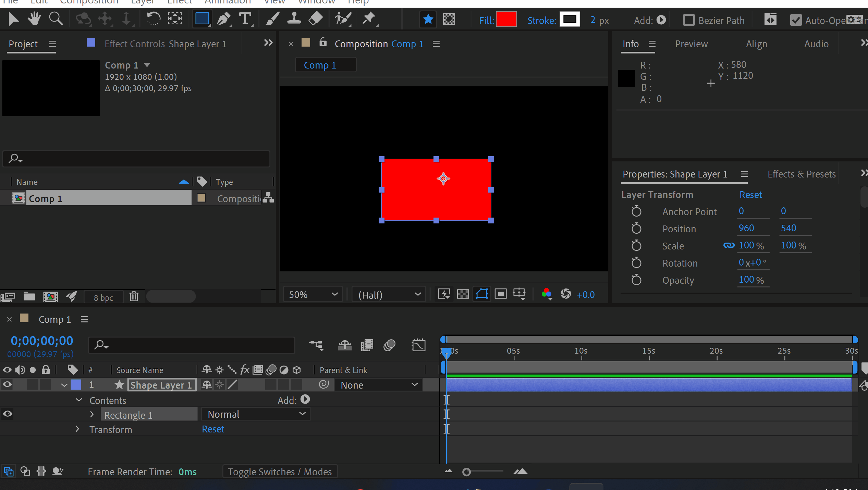The height and width of the screenshot is (490, 868).
Task: Click Toggle Switches / Modes button
Action: (x=279, y=472)
